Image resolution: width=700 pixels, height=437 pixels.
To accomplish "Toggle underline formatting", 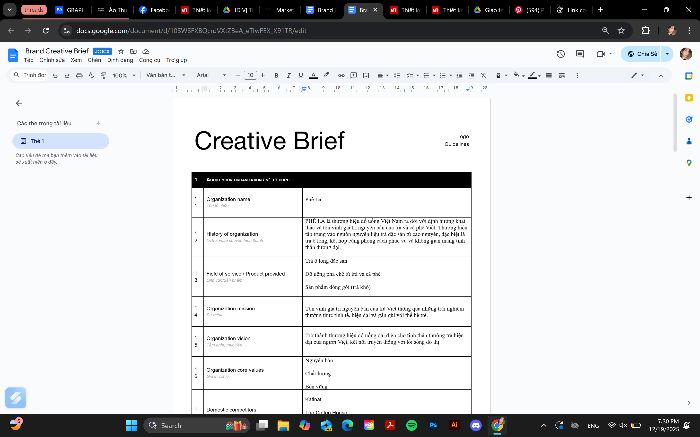I will pos(301,75).
